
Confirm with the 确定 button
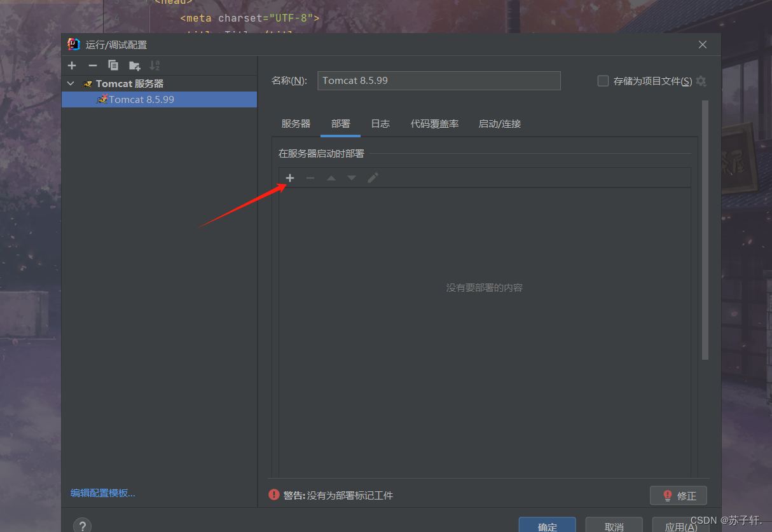[x=548, y=526]
